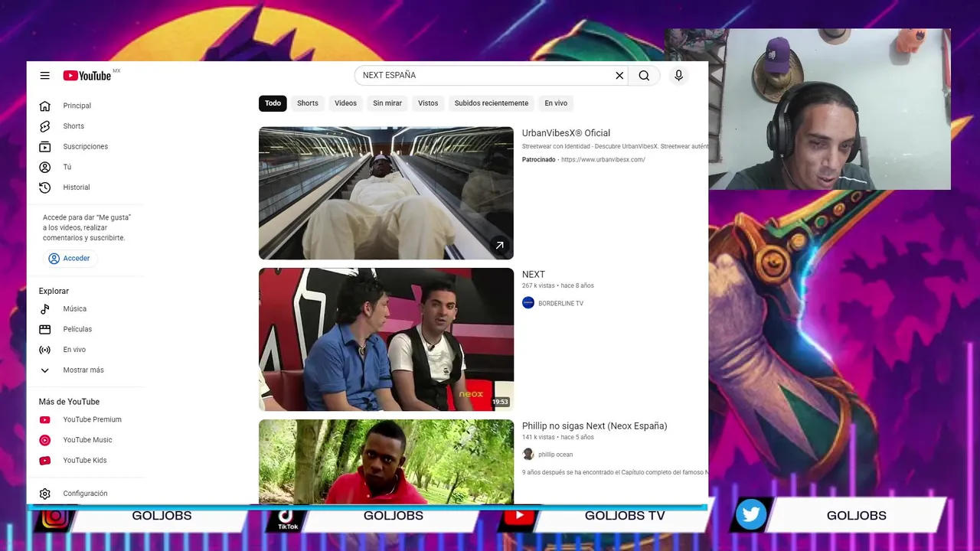Click the BORDERLINE TV channel avatar

tap(528, 303)
